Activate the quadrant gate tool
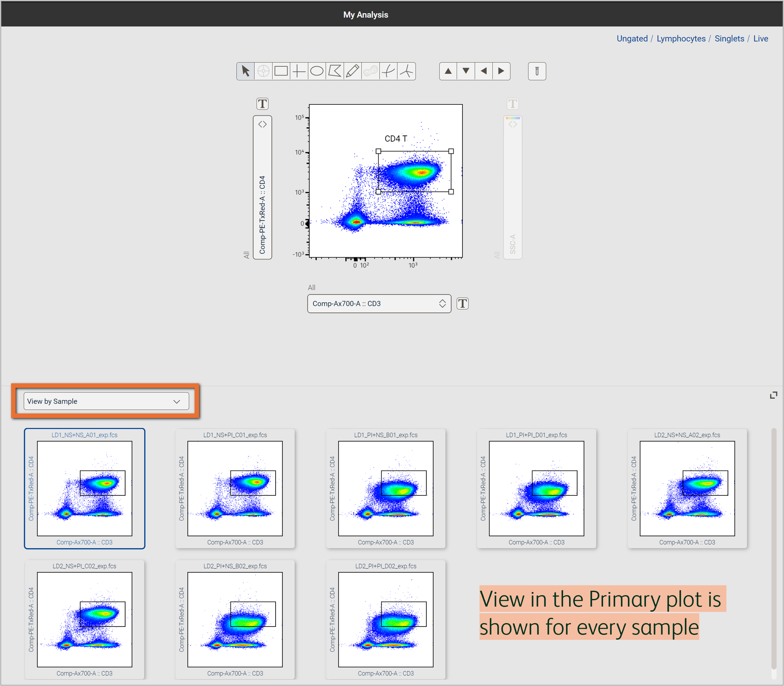 point(299,71)
